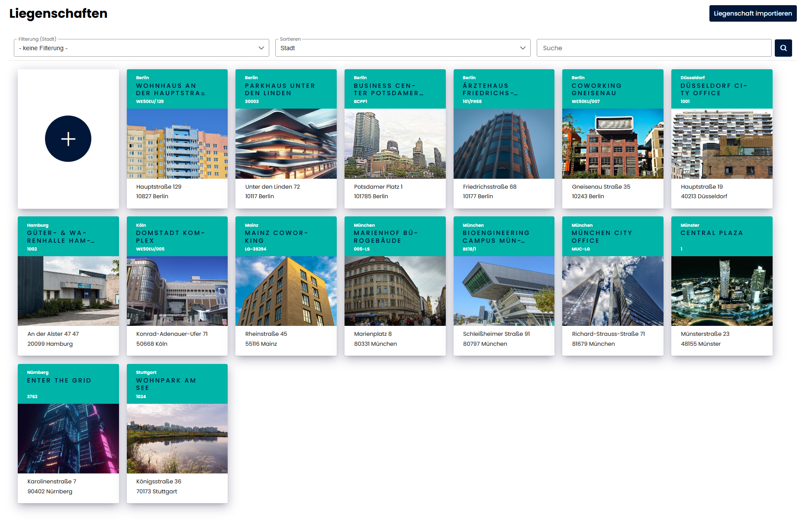The width and height of the screenshot is (812, 531).
Task: Expand the Sortieren dropdown
Action: [403, 48]
